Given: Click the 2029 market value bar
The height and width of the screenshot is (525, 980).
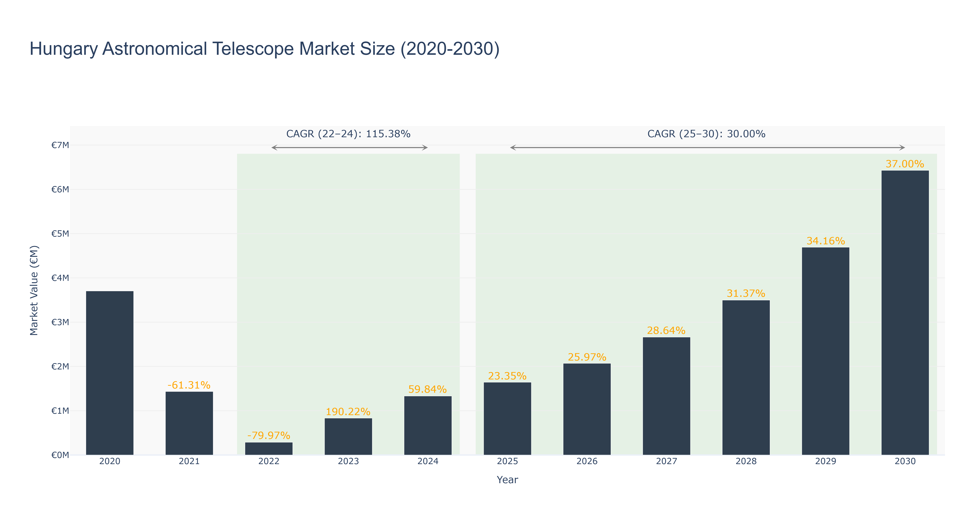Looking at the screenshot, I should tap(825, 351).
